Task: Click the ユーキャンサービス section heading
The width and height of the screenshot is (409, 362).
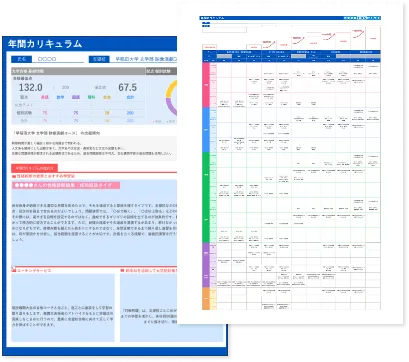Action: tap(34, 270)
